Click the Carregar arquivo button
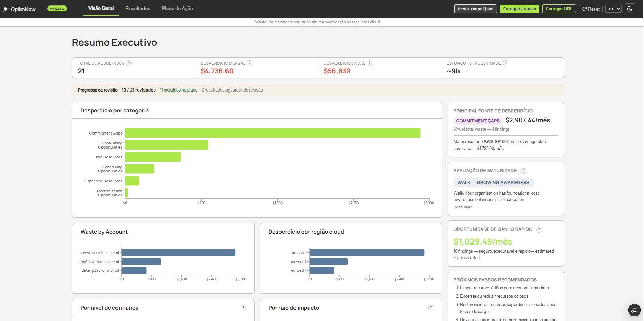The height and width of the screenshot is (321, 644). [519, 9]
